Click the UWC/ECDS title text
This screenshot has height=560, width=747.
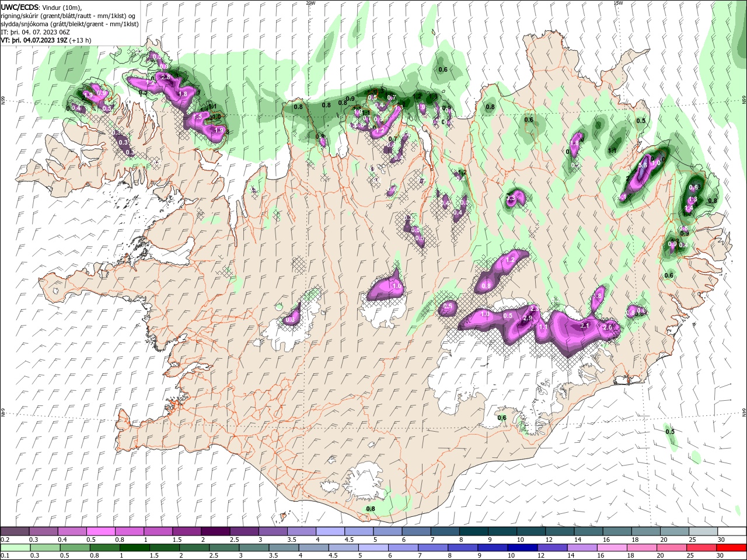[x=20, y=7]
